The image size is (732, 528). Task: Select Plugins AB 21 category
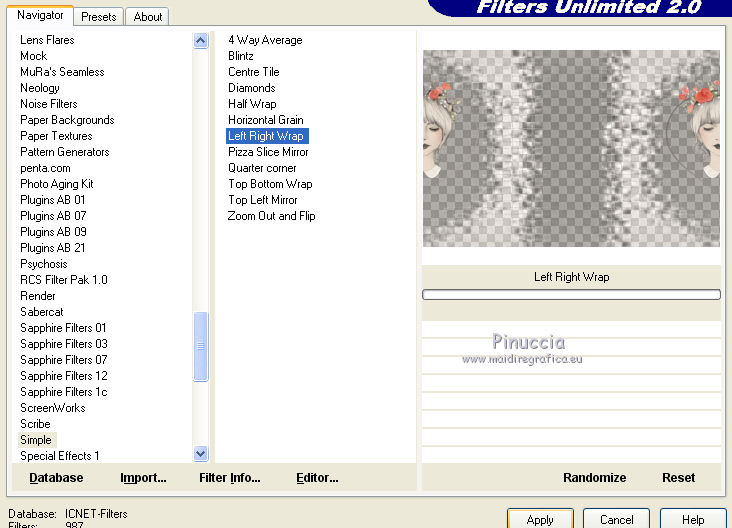(53, 248)
